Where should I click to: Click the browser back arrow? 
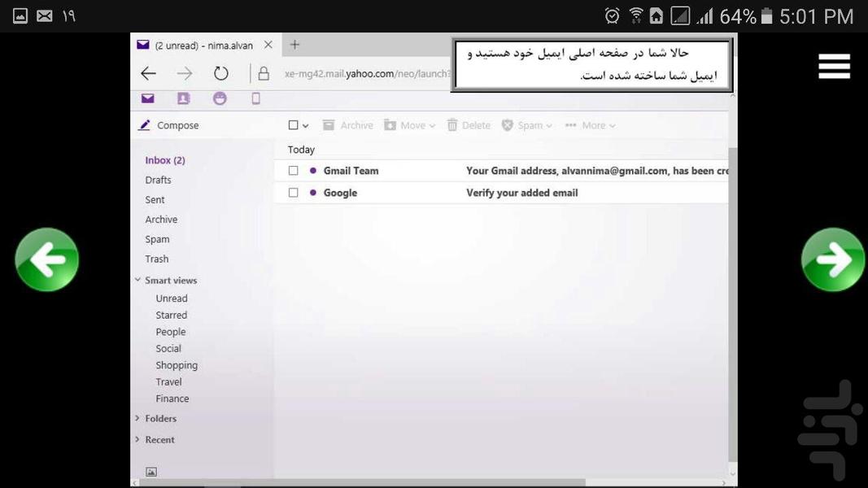[148, 73]
